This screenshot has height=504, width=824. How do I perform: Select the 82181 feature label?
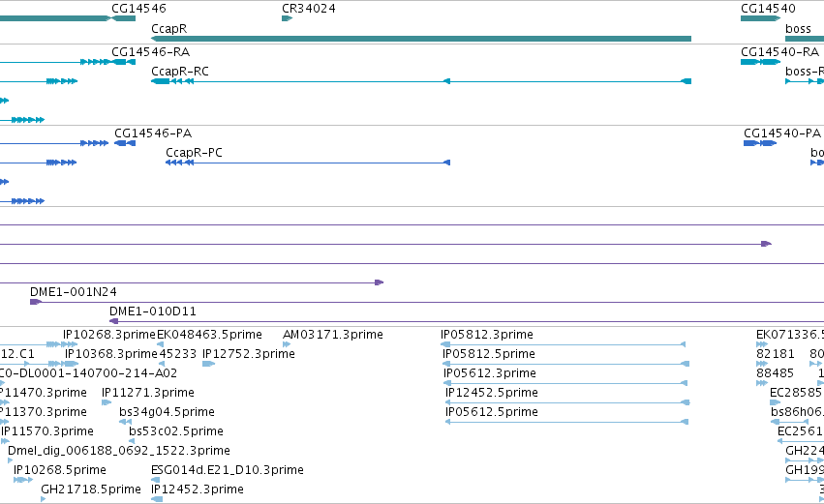pyautogui.click(x=776, y=354)
